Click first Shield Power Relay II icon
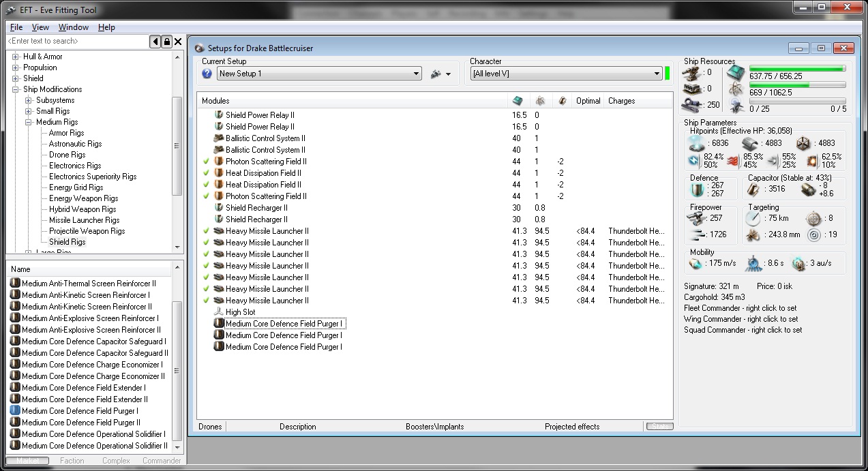Viewport: 868px width, 471px height. point(219,115)
